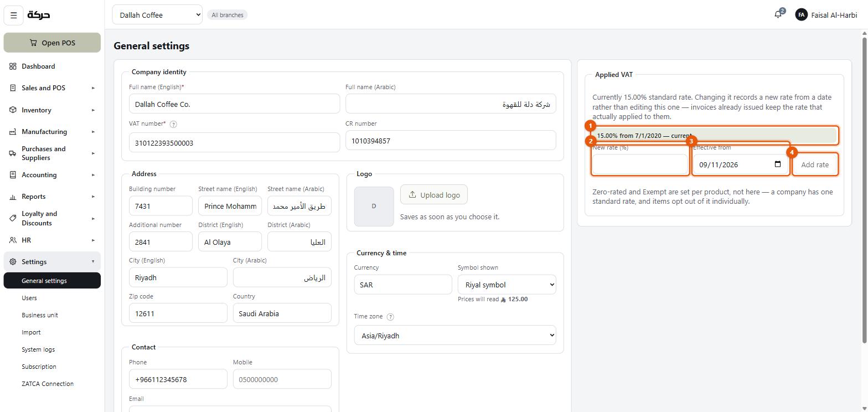Click the Mobile number field

coord(282,379)
